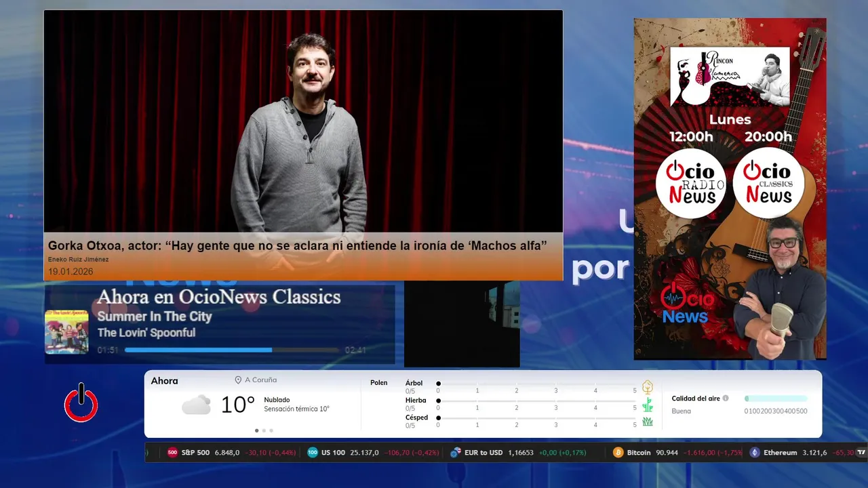Click the Ethereum ticker name
The image size is (868, 488).
pos(781,452)
